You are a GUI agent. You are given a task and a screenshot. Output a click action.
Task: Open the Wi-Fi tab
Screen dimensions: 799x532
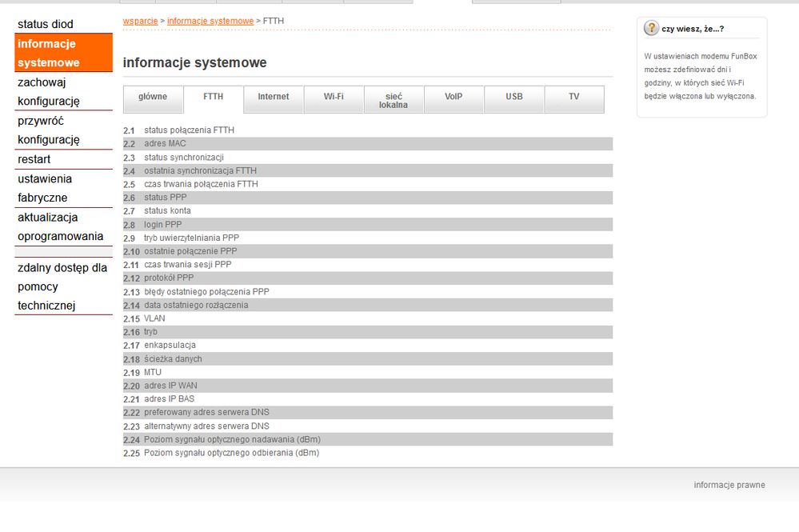point(334,97)
